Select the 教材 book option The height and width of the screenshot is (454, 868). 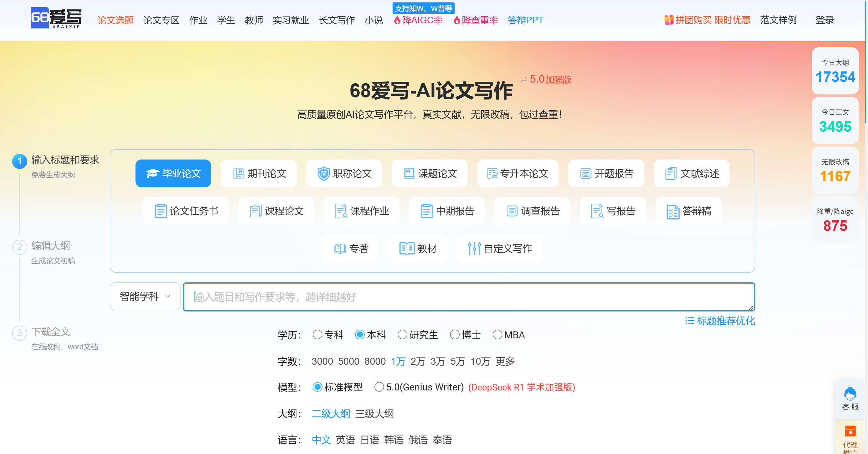point(418,248)
